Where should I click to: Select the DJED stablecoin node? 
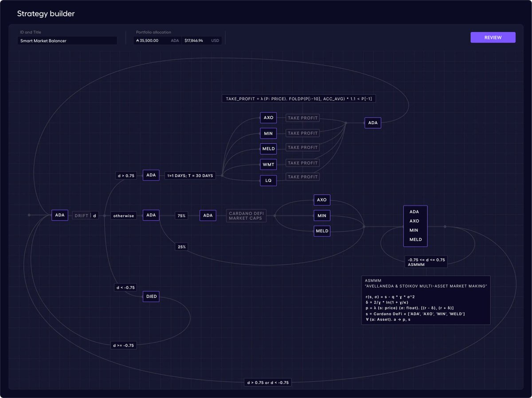point(151,296)
